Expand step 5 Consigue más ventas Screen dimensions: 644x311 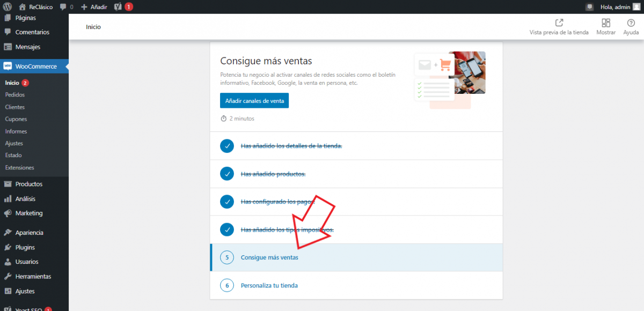[x=269, y=257]
